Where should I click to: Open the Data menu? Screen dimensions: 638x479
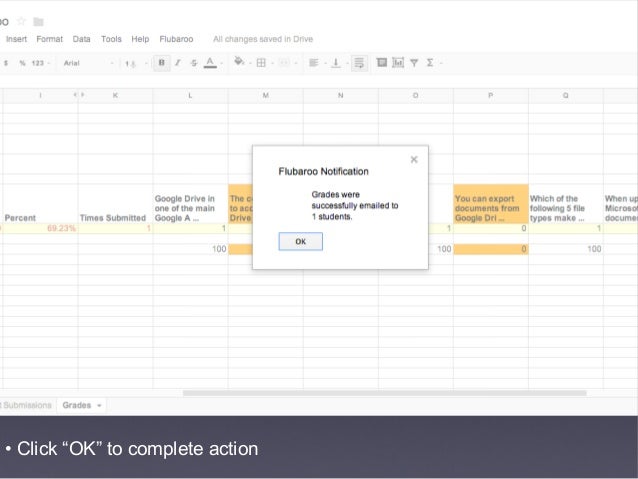coord(81,39)
